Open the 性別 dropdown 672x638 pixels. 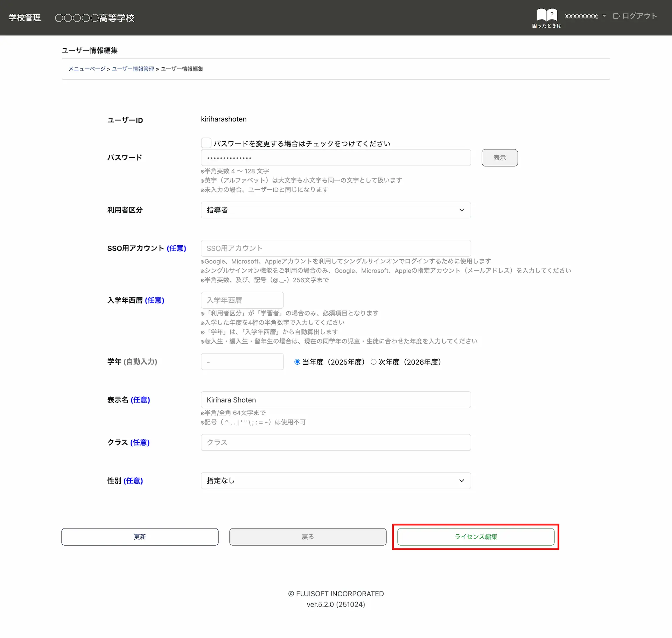(336, 481)
